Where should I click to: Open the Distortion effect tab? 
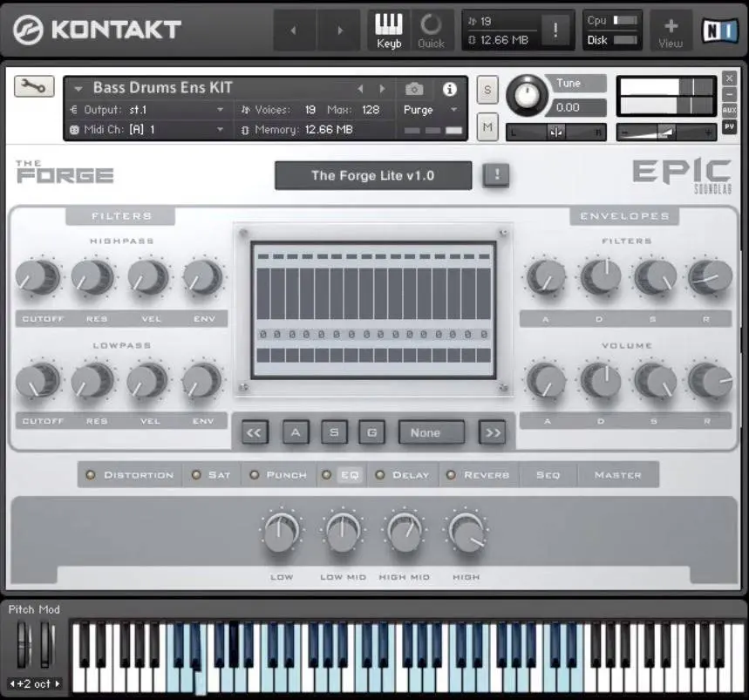139,475
